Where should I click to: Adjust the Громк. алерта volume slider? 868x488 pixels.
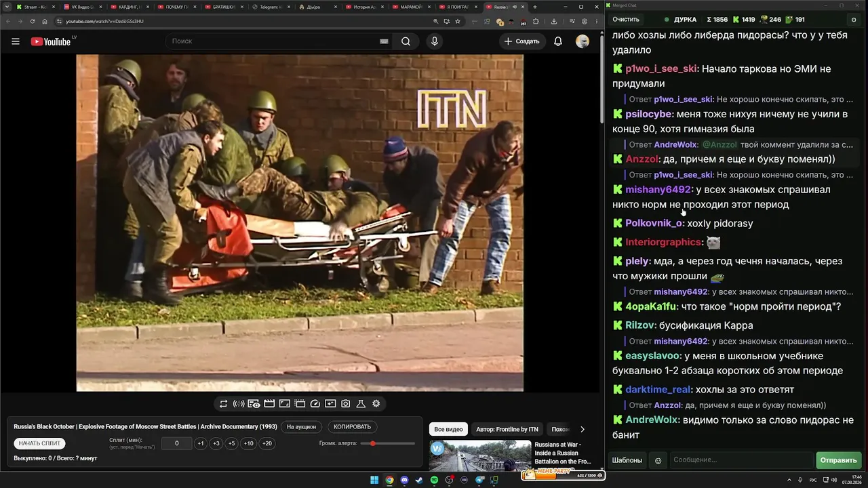(388, 443)
